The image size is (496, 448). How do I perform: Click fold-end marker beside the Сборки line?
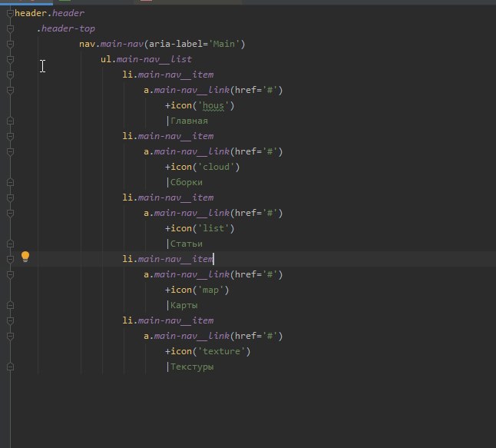coord(10,182)
